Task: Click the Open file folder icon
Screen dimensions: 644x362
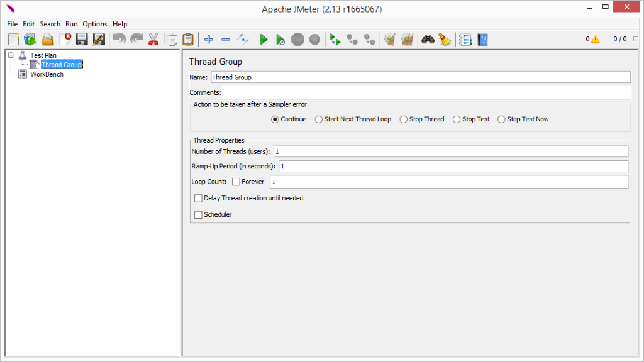Action: 48,40
